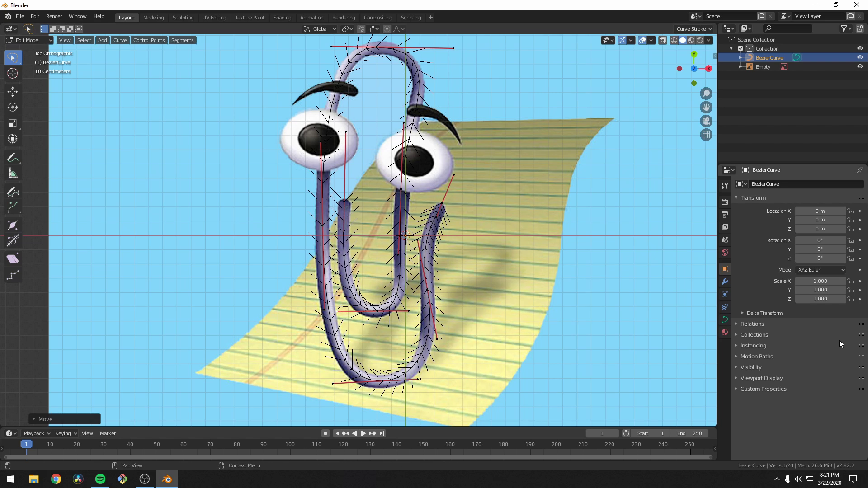Toggle the camera view icon

point(706,121)
